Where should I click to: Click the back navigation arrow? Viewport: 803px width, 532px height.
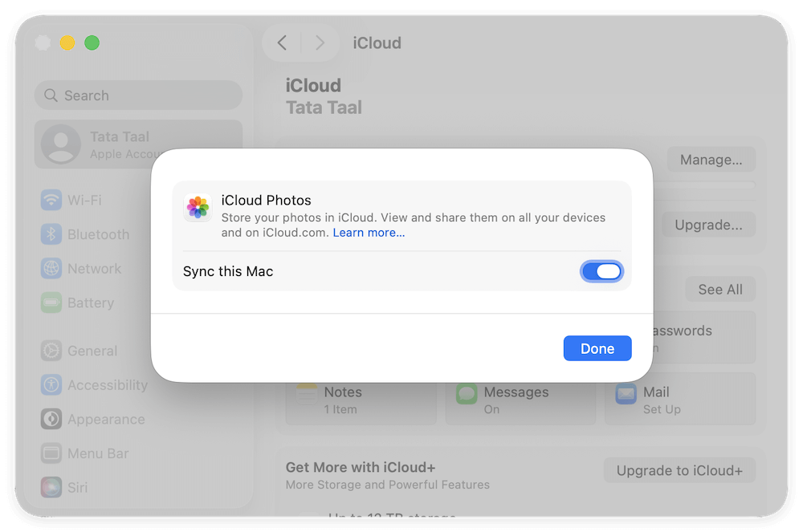tap(283, 43)
